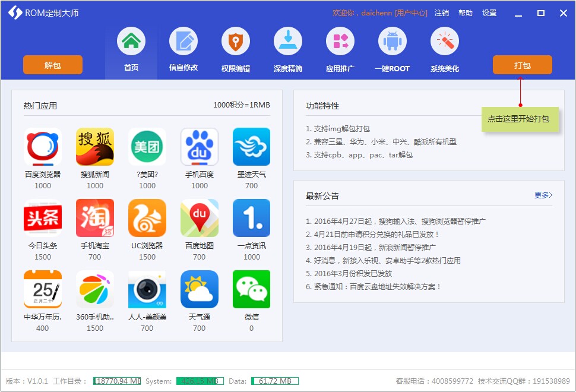Click the 打包 pack button
The height and width of the screenshot is (392, 576).
(x=523, y=65)
